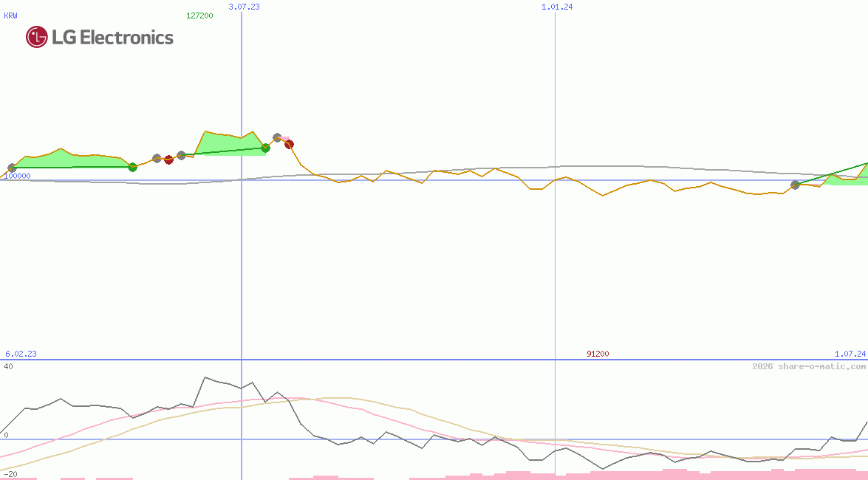Click the 91200 price label above the indicator panel
868x480 pixels.
pyautogui.click(x=595, y=354)
